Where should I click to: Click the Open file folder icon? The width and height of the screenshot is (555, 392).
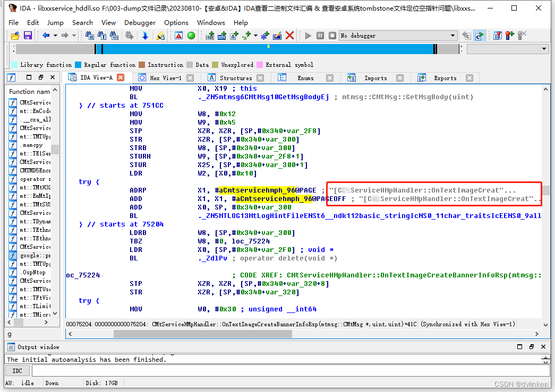pos(15,36)
